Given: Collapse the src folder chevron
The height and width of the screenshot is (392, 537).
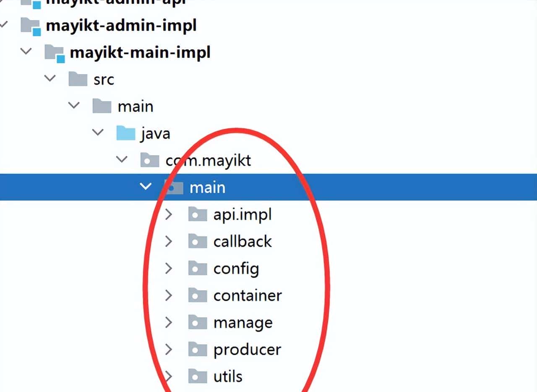Looking at the screenshot, I should pos(50,78).
